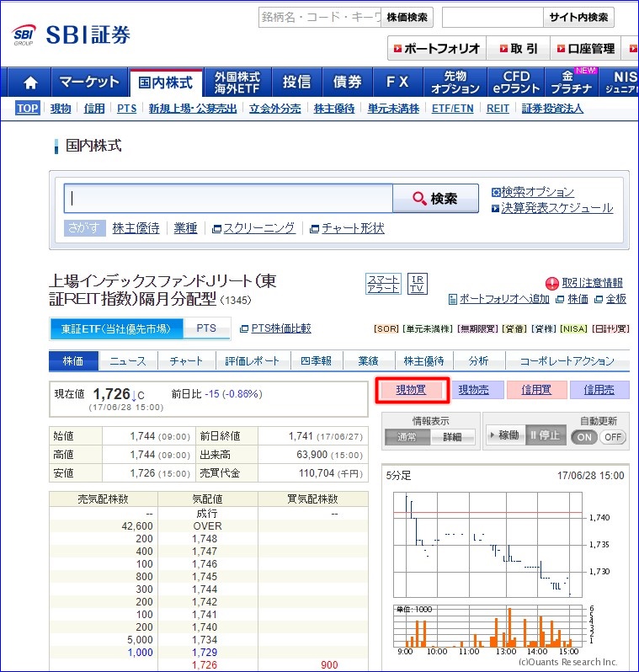The image size is (639, 672).
Task: Open the 債券 navigation tab
Action: (348, 82)
